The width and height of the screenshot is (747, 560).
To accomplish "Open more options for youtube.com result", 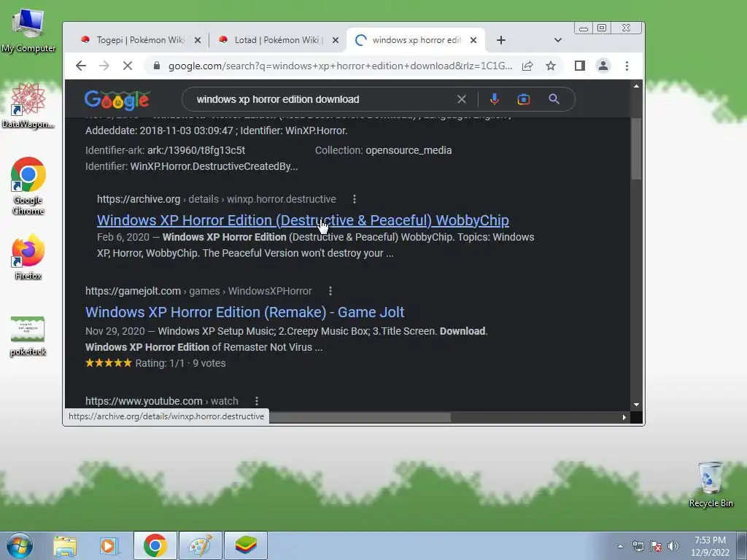I will click(x=256, y=401).
